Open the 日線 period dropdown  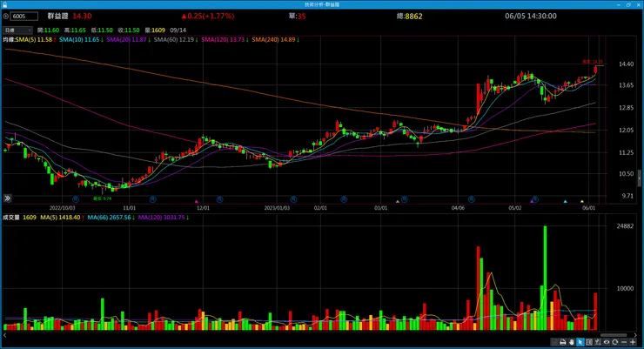click(17, 30)
